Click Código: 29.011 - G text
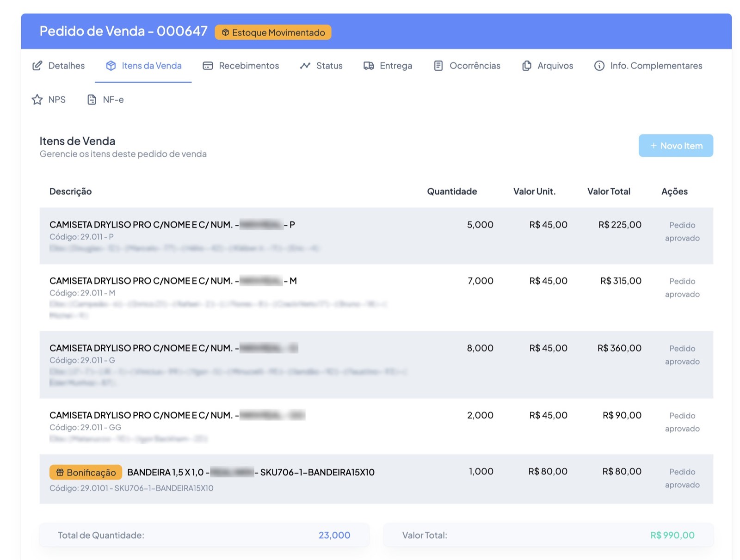The width and height of the screenshot is (740, 560). 82,360
